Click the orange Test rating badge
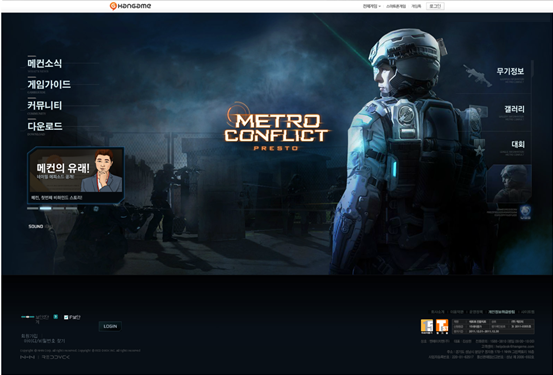Image resolution: width=553 pixels, height=375 pixels. pyautogui.click(x=442, y=326)
